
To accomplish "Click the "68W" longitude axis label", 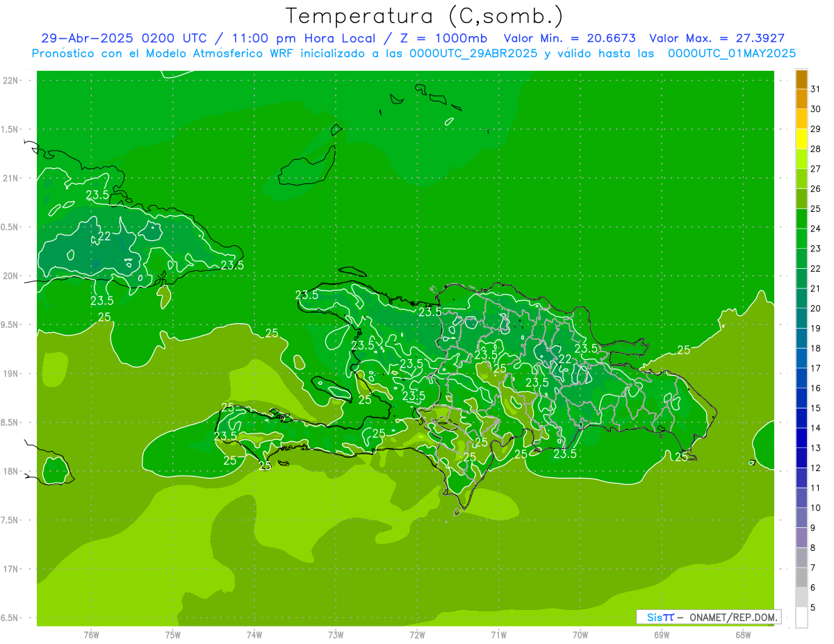I will pos(743,635).
